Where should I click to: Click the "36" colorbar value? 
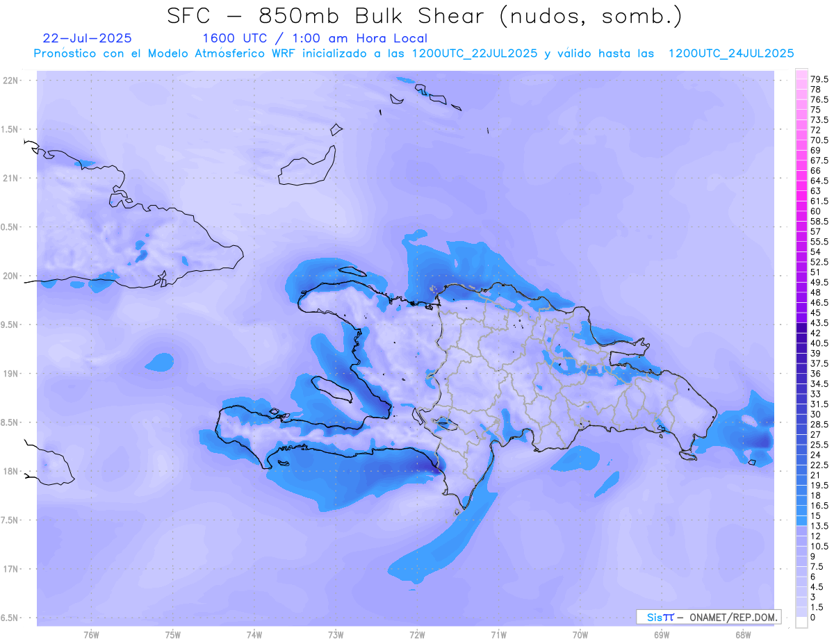pos(816,374)
